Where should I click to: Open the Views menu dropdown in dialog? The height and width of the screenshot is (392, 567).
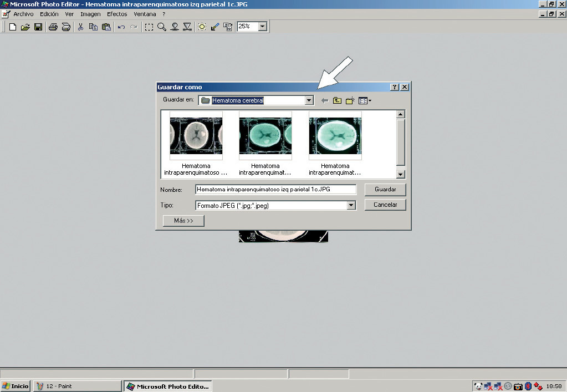365,100
